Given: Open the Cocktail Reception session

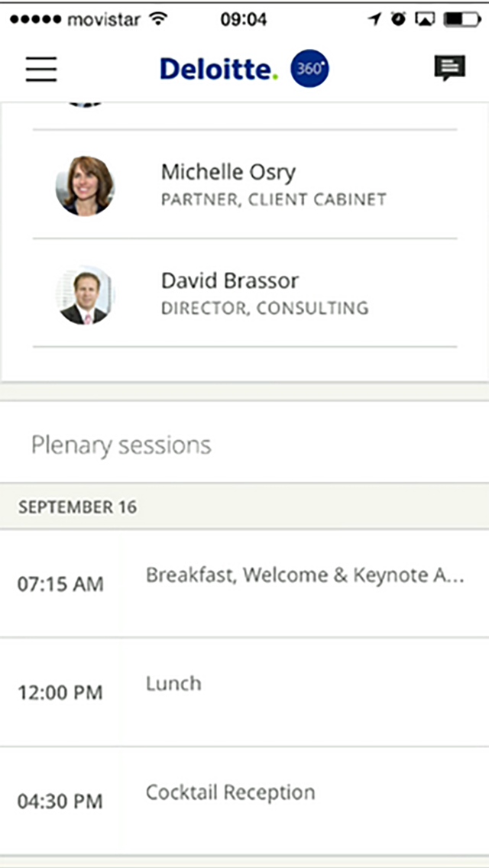Looking at the screenshot, I should 244,801.
